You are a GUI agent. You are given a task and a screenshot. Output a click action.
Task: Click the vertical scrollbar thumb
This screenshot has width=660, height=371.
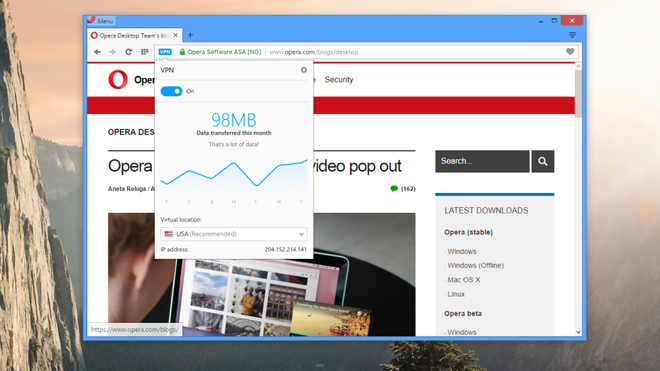578,93
